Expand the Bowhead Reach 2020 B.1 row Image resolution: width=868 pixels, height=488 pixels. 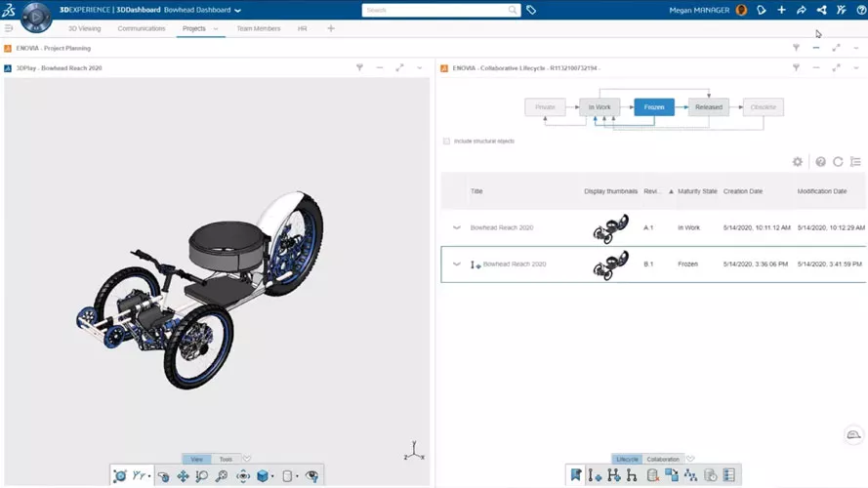(457, 264)
